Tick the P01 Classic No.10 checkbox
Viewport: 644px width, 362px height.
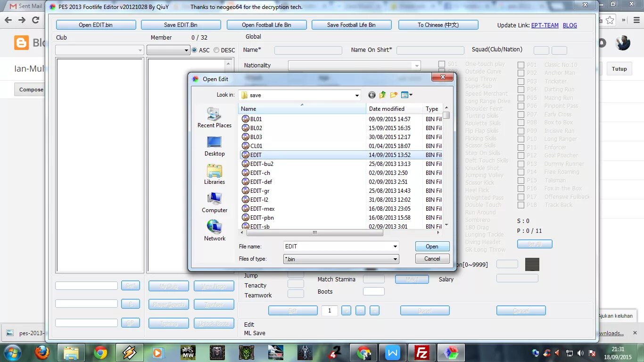coord(521,65)
